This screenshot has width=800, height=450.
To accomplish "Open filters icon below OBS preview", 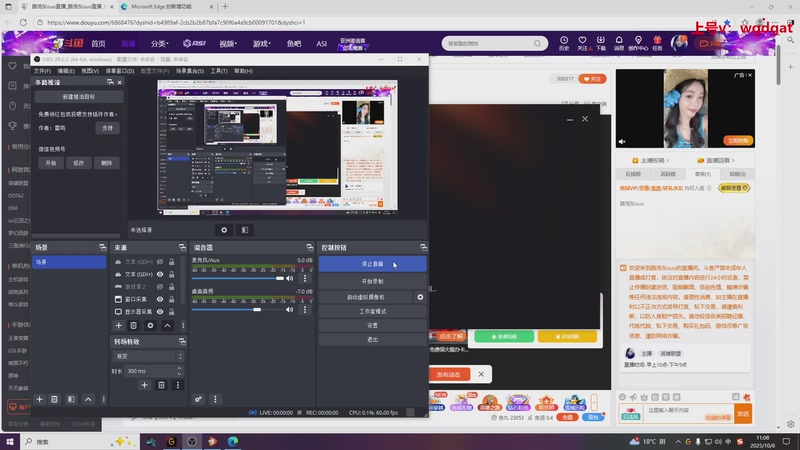I will pyautogui.click(x=245, y=230).
